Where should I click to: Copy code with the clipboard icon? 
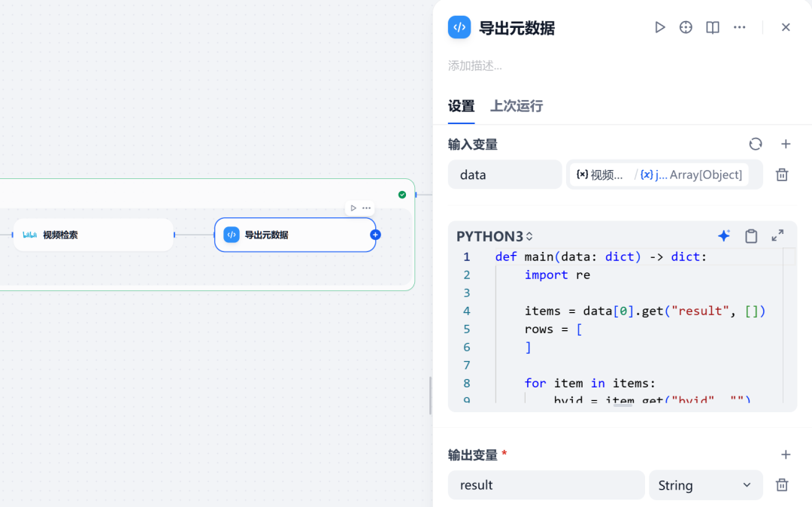click(x=751, y=236)
